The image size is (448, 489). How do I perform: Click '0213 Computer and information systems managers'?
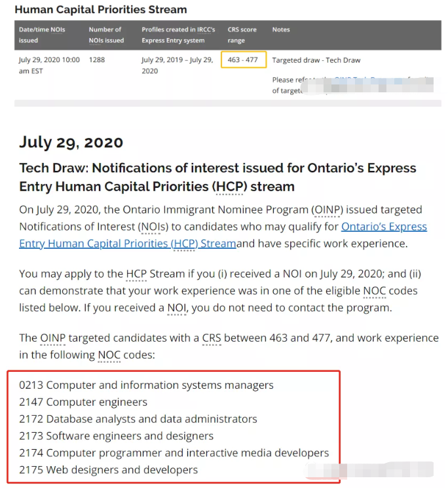[x=146, y=385]
